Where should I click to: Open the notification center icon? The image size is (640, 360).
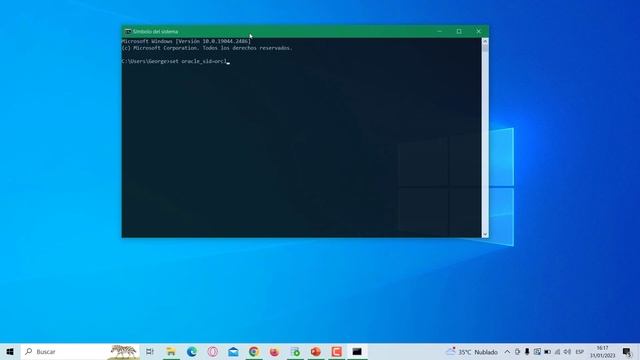627,351
